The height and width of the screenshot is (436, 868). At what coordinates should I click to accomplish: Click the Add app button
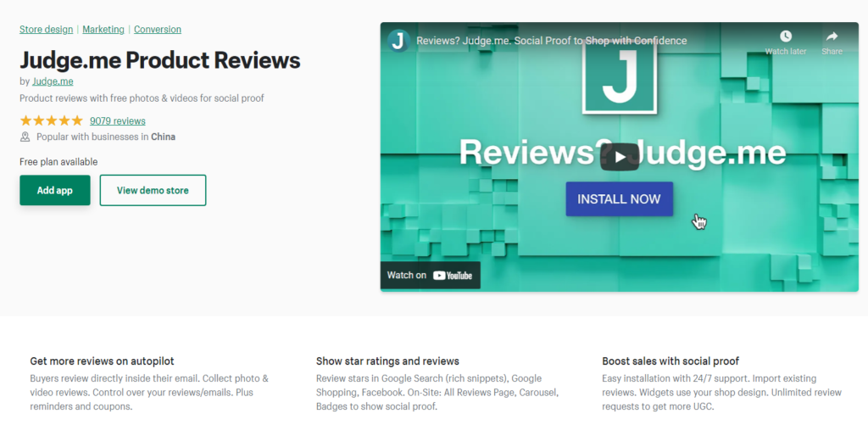55,190
